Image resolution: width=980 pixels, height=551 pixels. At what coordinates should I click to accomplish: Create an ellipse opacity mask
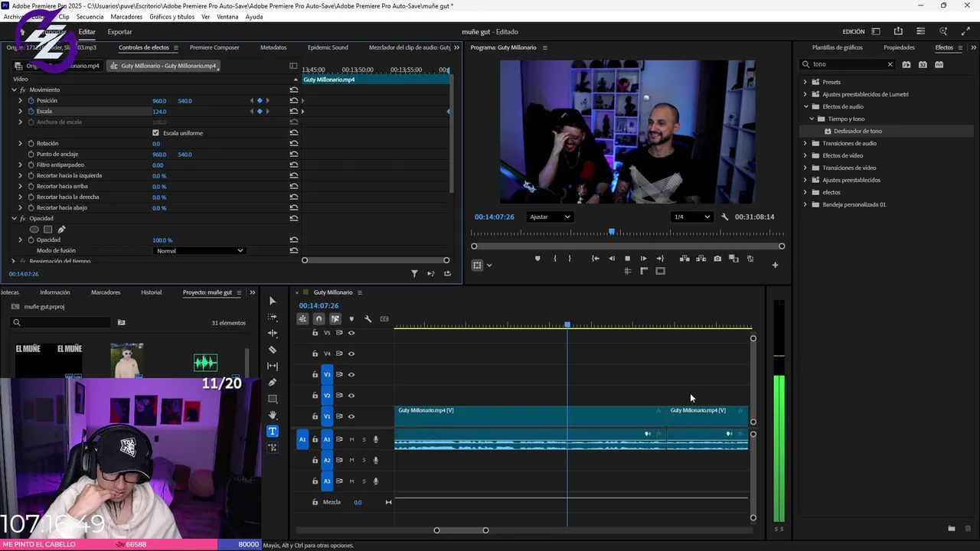pos(34,229)
